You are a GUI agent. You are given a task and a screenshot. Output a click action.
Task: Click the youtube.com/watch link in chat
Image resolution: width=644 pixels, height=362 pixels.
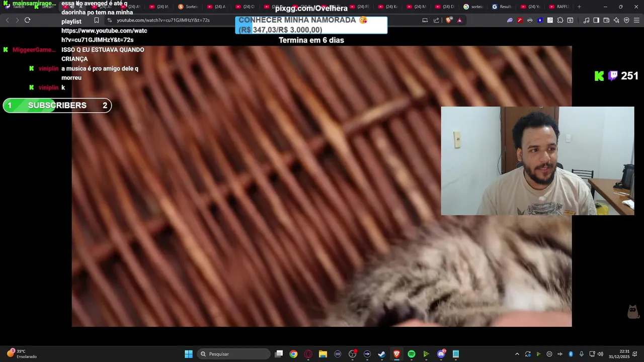(104, 35)
